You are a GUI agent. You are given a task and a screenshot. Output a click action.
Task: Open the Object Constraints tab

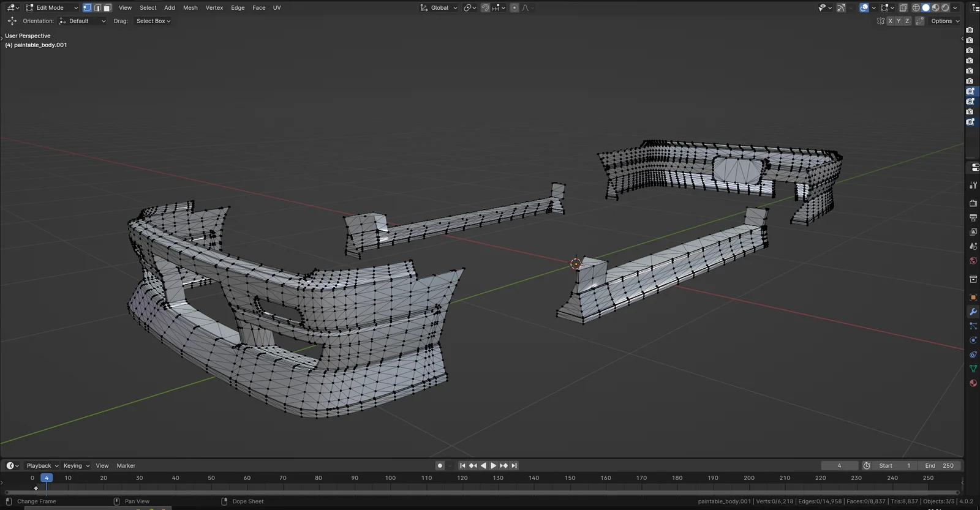[973, 354]
